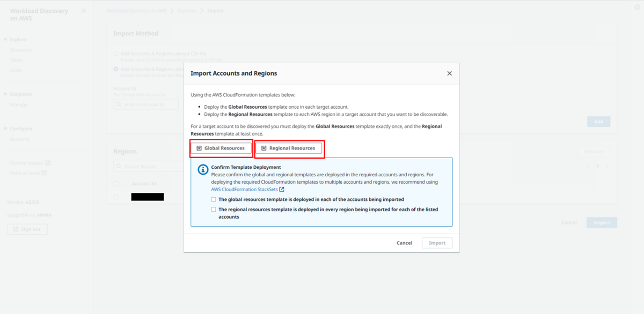Click Cancel in the import dialog
Viewport: 644px width, 314px height.
pyautogui.click(x=404, y=243)
